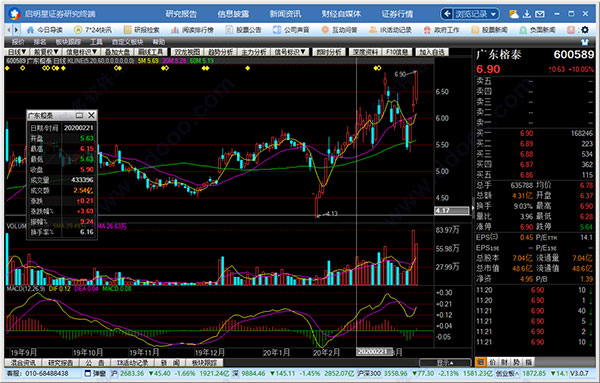Open the 浏览记录 history dropdown
Image resolution: width=600 pixels, height=383 pixels.
coord(470,14)
